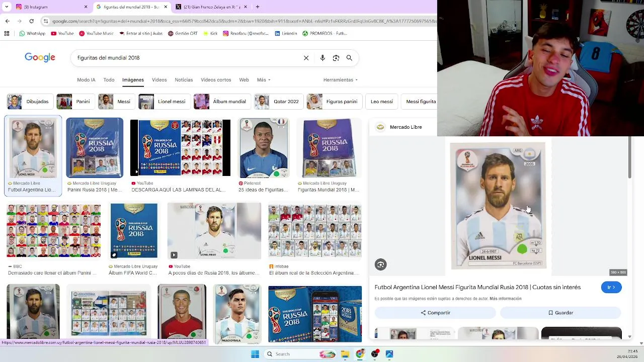Click the large Messi preview image

tap(498, 206)
